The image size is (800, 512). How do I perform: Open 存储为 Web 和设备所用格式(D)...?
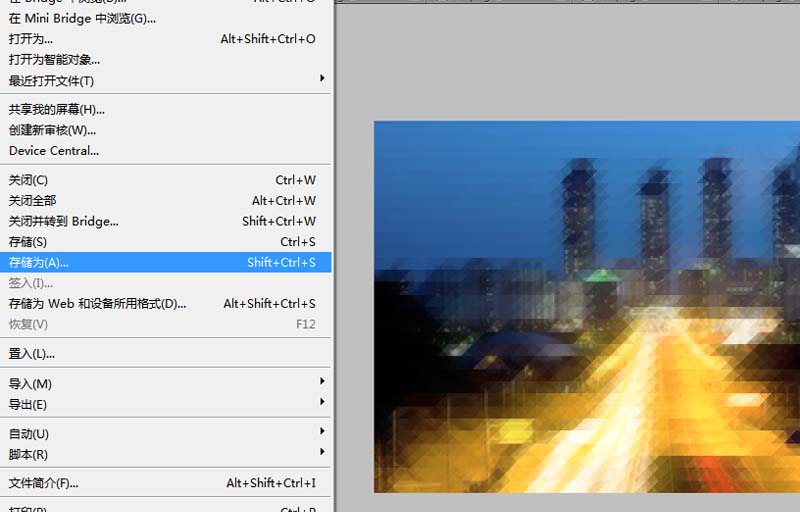[x=165, y=303]
